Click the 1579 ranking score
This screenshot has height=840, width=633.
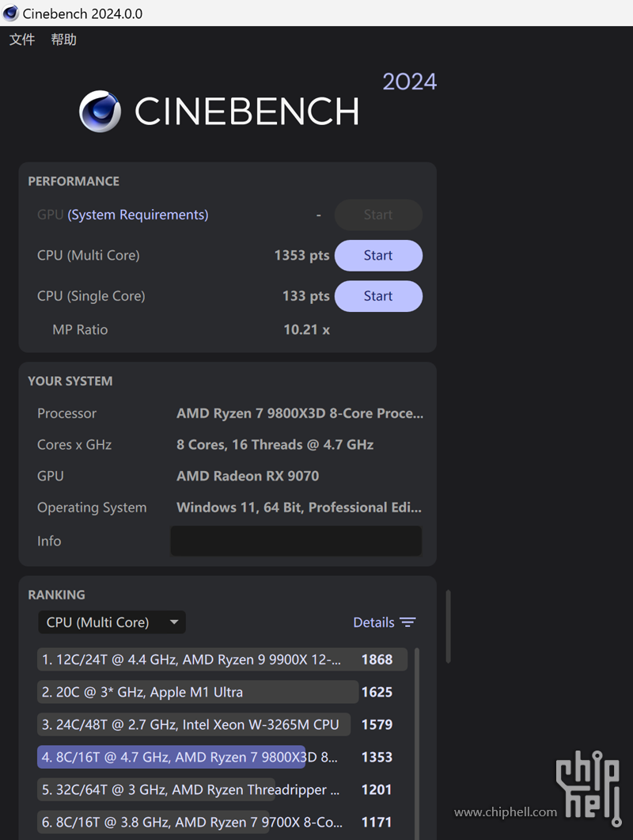[377, 725]
